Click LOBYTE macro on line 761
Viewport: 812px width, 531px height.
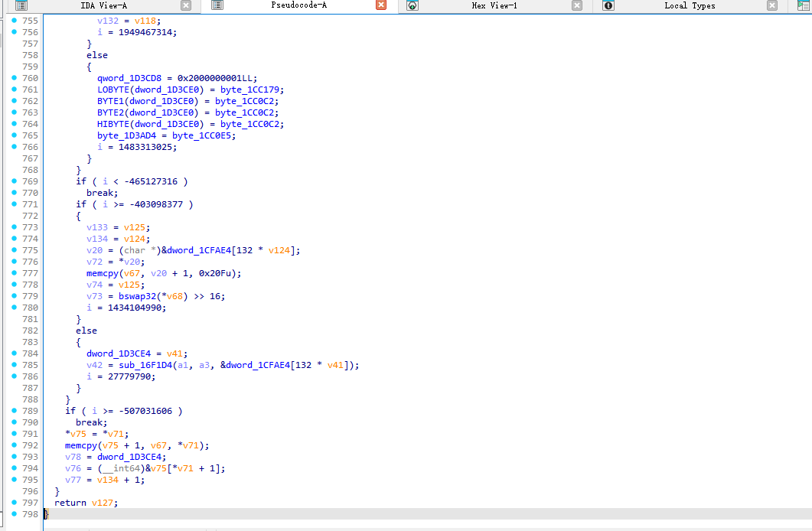click(x=113, y=90)
